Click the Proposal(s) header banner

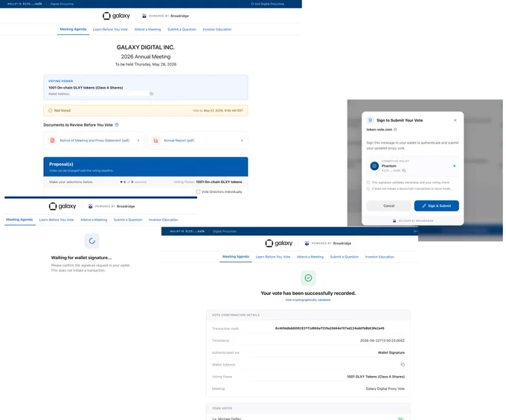coord(146,167)
